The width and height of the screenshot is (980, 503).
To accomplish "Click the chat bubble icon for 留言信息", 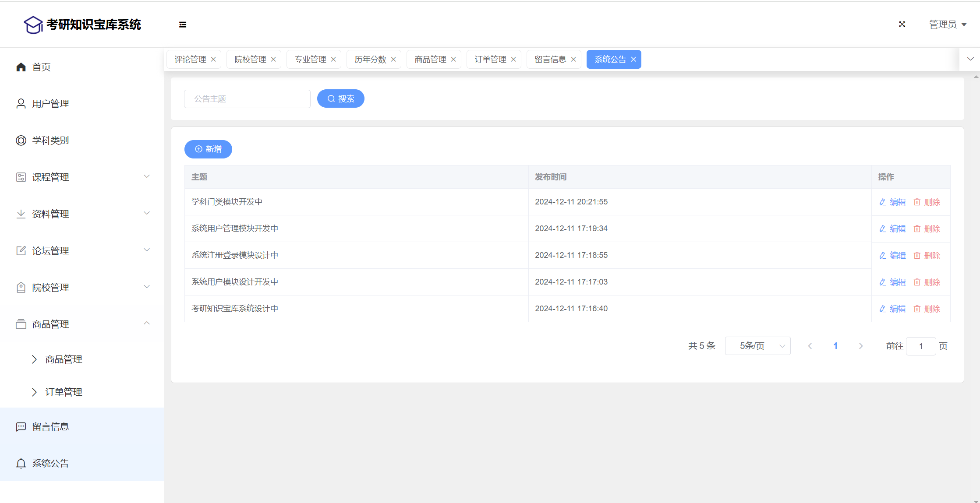I will click(21, 427).
